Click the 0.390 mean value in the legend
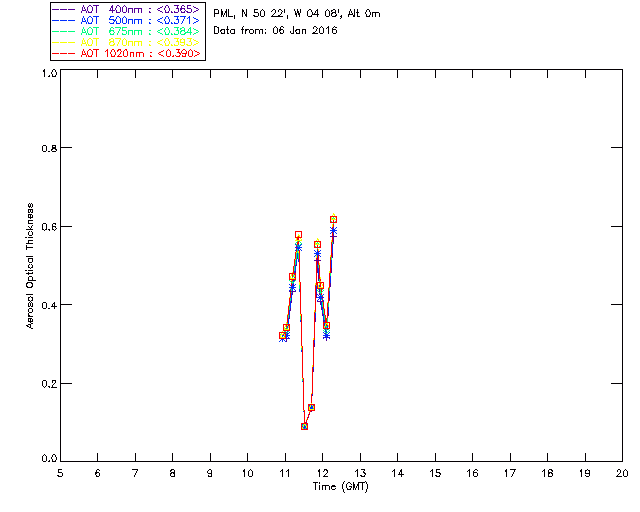The height and width of the screenshot is (512, 640). coord(178,53)
